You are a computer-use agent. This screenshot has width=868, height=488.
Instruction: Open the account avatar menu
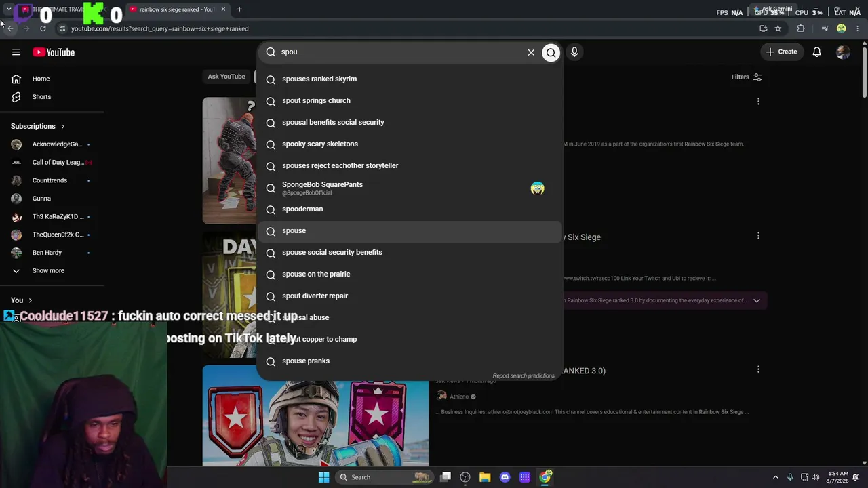point(843,52)
